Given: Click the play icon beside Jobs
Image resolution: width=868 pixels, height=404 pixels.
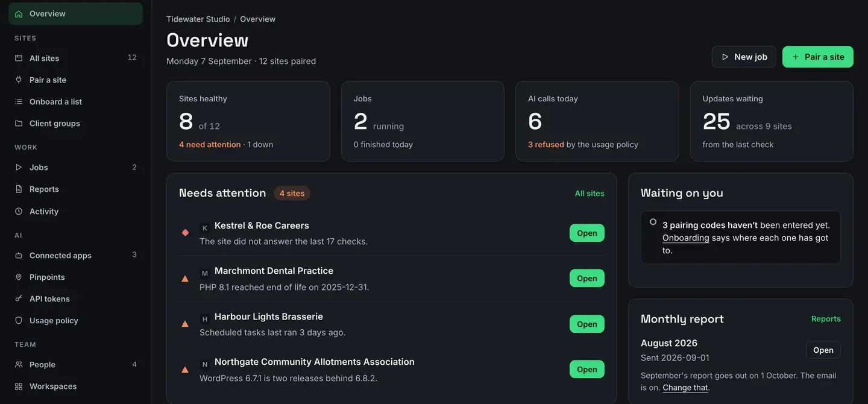Looking at the screenshot, I should point(19,168).
